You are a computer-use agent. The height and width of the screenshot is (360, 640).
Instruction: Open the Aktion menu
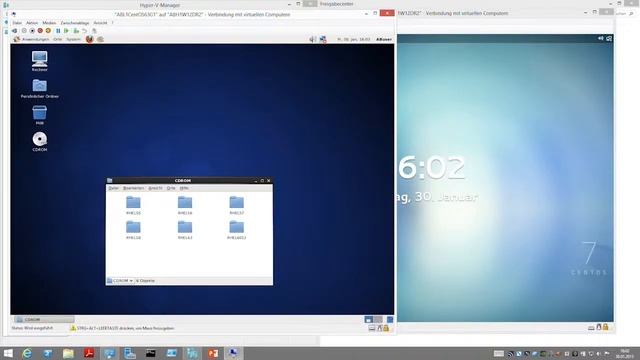[32, 23]
